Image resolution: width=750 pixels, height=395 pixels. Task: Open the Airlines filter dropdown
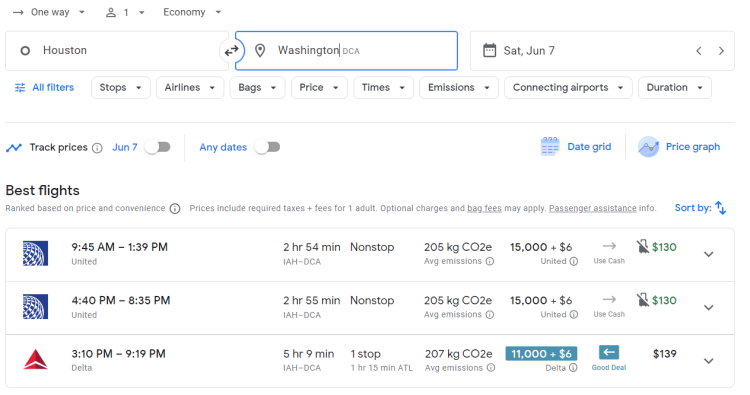(x=190, y=88)
